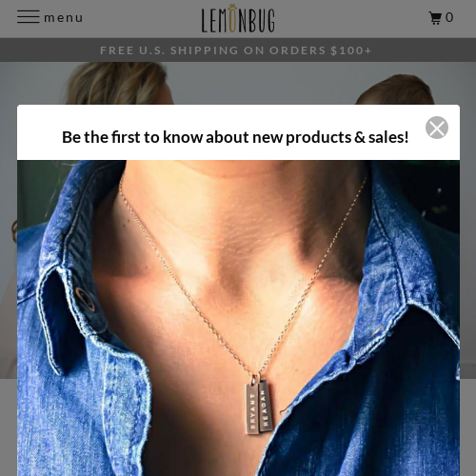Go home via the Lemonbug logo
Screen dimensions: 476x476
[238, 19]
